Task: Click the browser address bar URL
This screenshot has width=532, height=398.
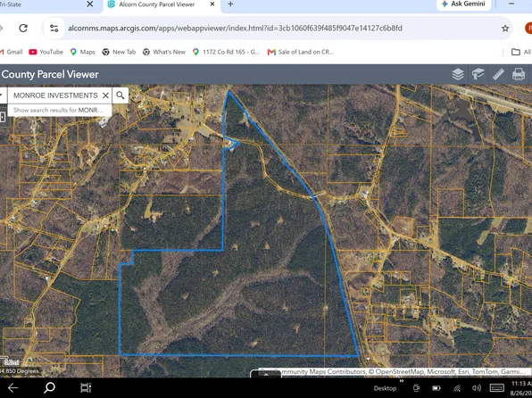Action: [235, 28]
